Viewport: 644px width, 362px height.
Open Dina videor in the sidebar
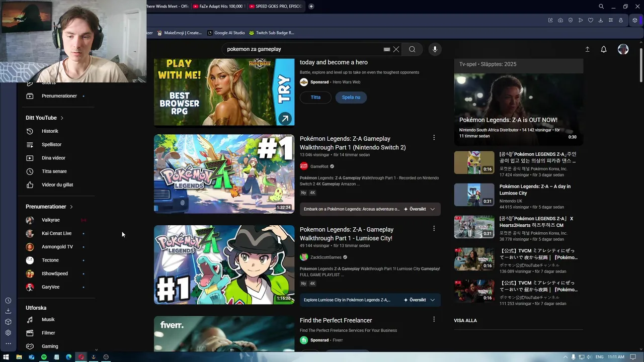56,158
